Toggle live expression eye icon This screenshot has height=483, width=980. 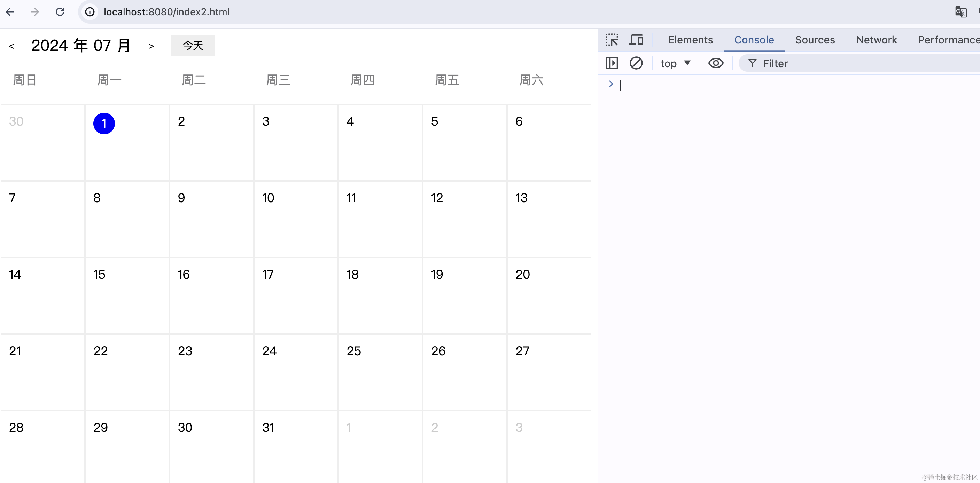(716, 63)
